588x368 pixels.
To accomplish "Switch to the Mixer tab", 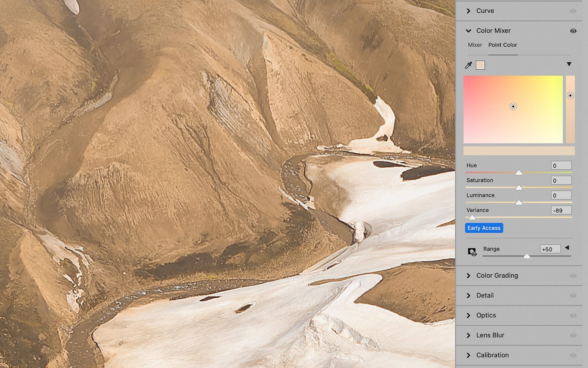I will (475, 45).
